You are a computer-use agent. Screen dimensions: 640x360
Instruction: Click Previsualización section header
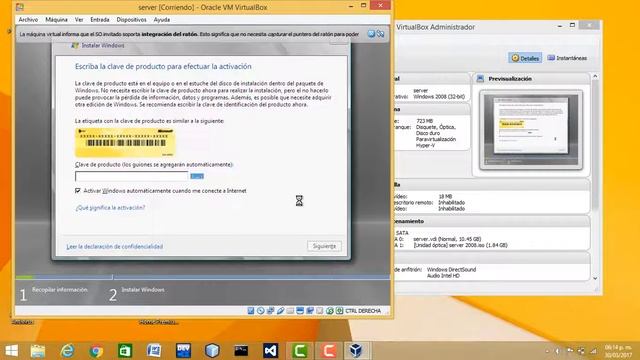531,78
